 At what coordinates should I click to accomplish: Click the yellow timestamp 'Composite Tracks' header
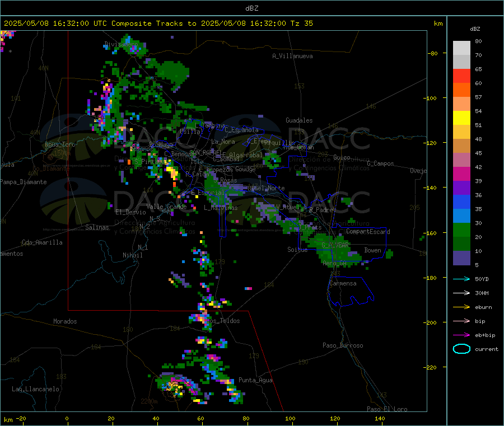coord(158,24)
